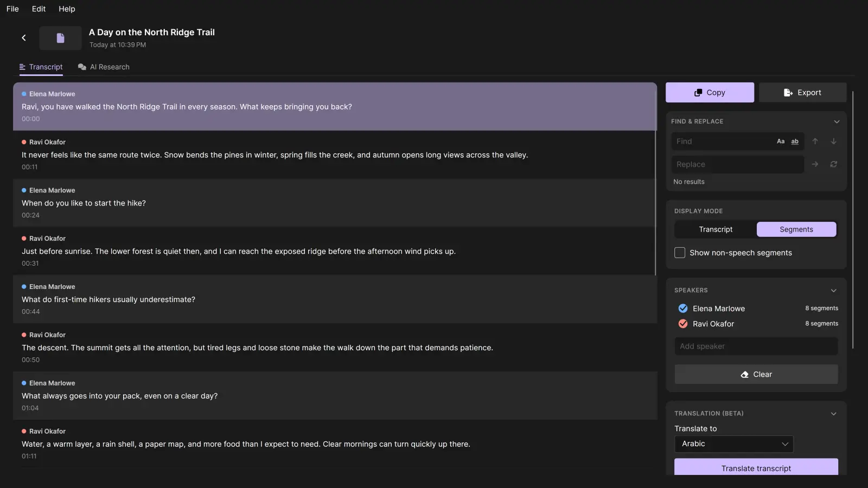This screenshot has width=868, height=488.
Task: Focus the Replace input field
Action: pos(738,164)
